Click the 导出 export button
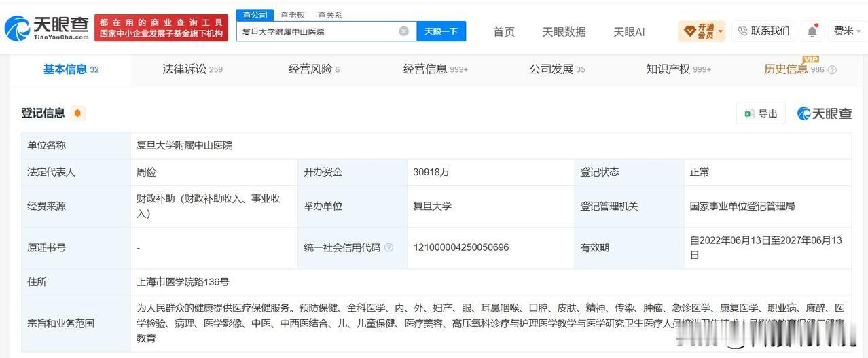This screenshot has width=868, height=358. click(761, 113)
